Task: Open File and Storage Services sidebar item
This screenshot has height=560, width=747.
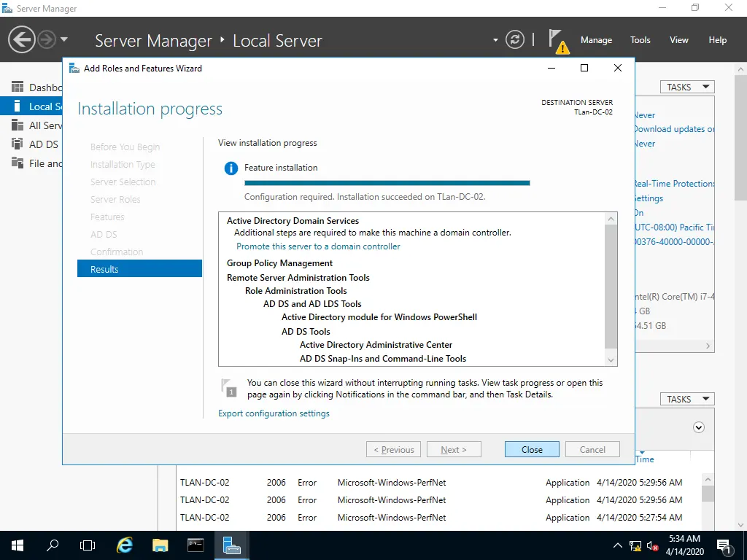Action: 31,163
